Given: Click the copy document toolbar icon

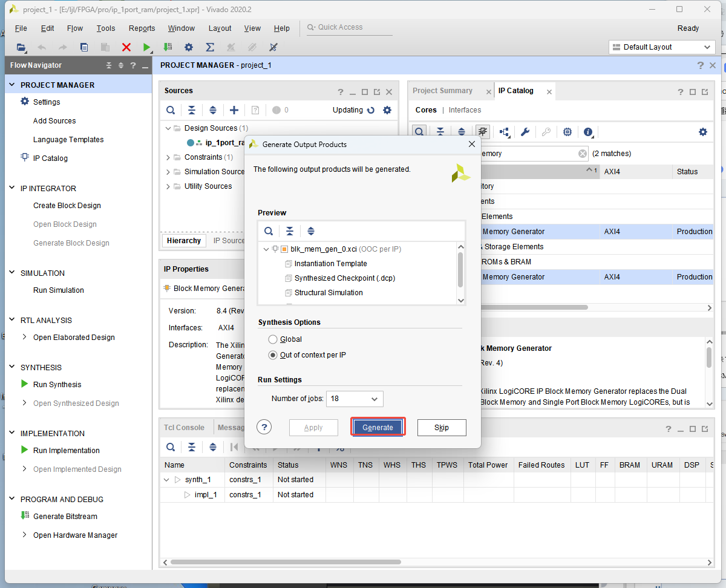Looking at the screenshot, I should pos(84,47).
